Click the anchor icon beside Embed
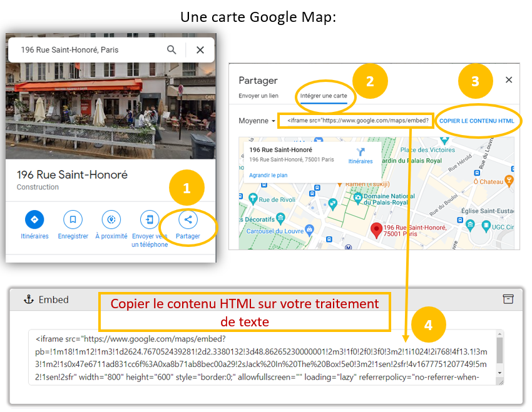 point(28,299)
